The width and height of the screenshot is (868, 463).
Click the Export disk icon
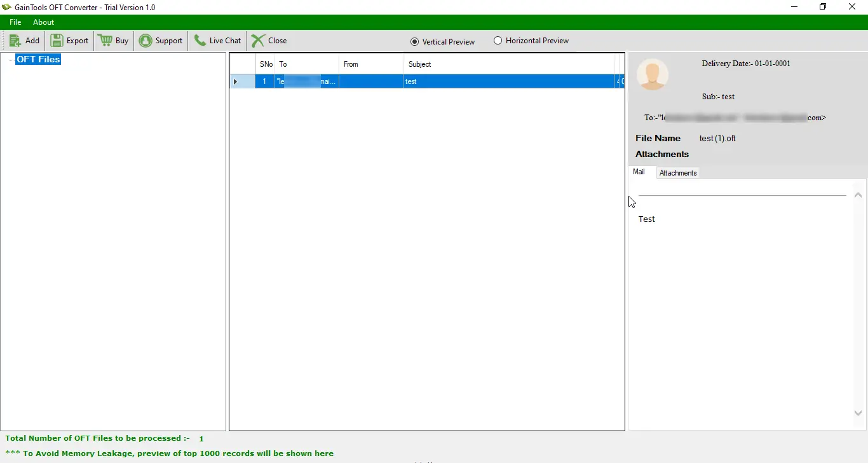(x=57, y=41)
